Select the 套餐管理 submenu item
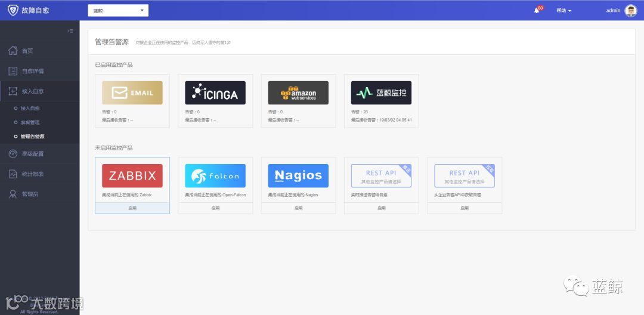 [x=30, y=122]
